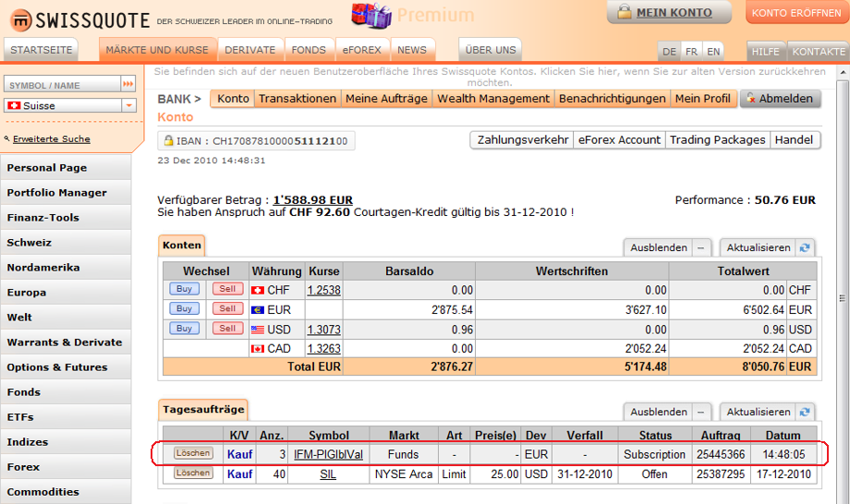The image size is (850, 504).
Task: Click the lock icon beside IBAN
Action: tap(168, 140)
